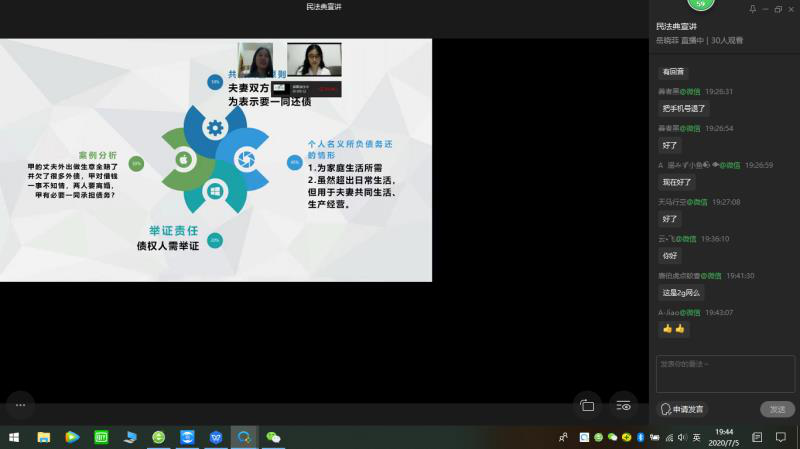This screenshot has width=800, height=449.
Task: Click the 360 browser taskbar icon
Action: (159, 437)
